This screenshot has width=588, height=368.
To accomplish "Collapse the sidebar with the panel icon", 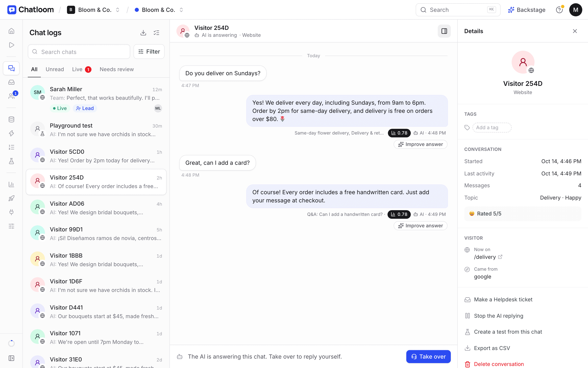I will tap(11, 358).
